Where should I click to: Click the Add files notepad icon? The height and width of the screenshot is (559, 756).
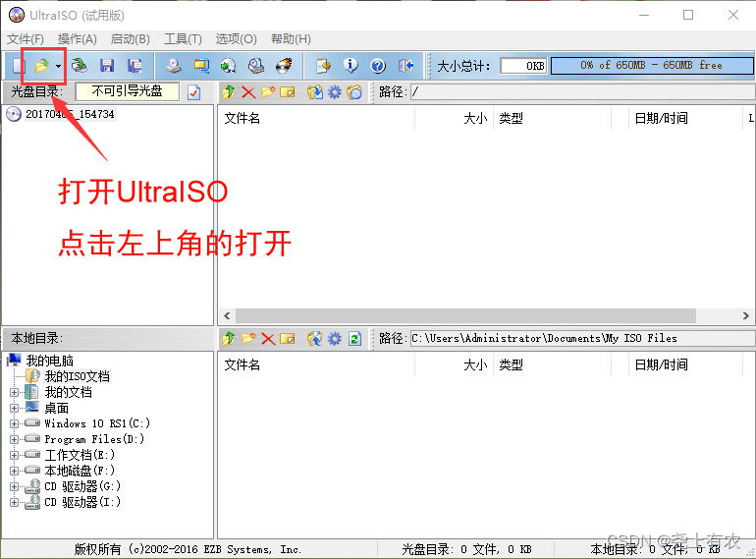(x=323, y=65)
